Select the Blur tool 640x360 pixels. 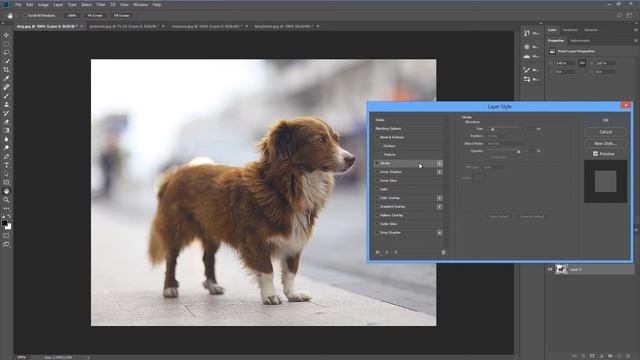pos(6,139)
